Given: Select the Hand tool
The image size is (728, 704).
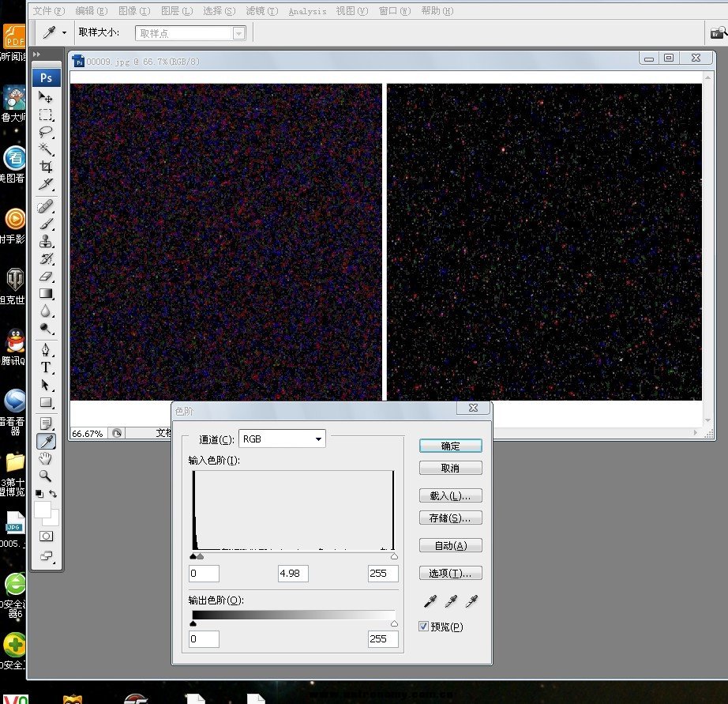Looking at the screenshot, I should [x=46, y=458].
